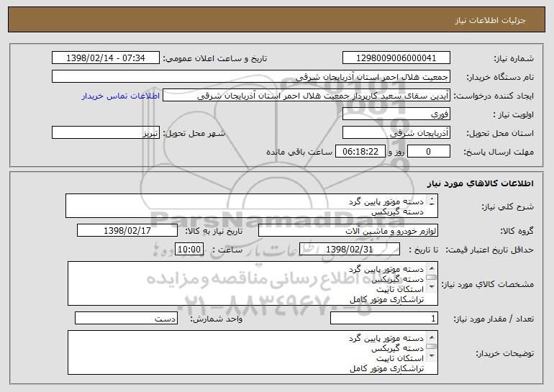Select the need number field 1298009006000041
Viewport: 554px width, 392px height.
click(x=396, y=58)
